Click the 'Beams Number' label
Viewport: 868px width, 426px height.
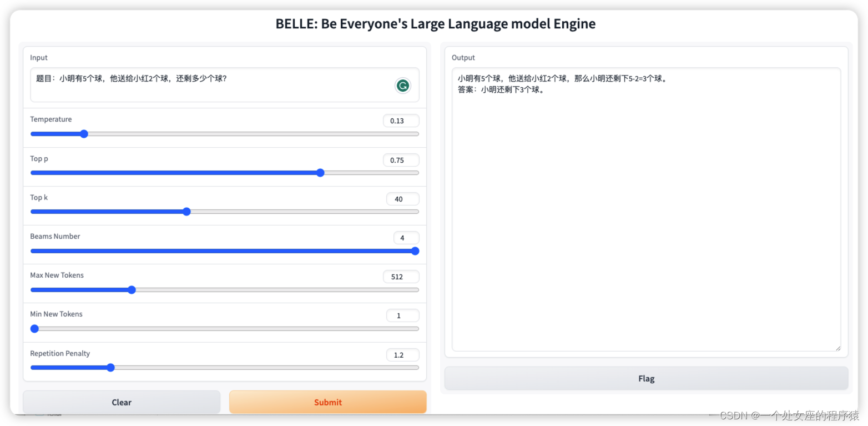click(x=55, y=237)
